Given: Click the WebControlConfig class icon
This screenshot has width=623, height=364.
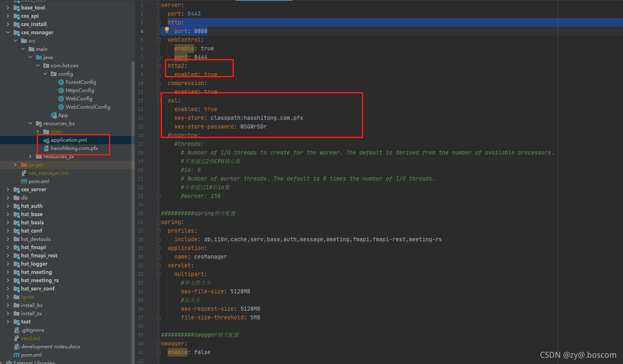Looking at the screenshot, I should [61, 107].
